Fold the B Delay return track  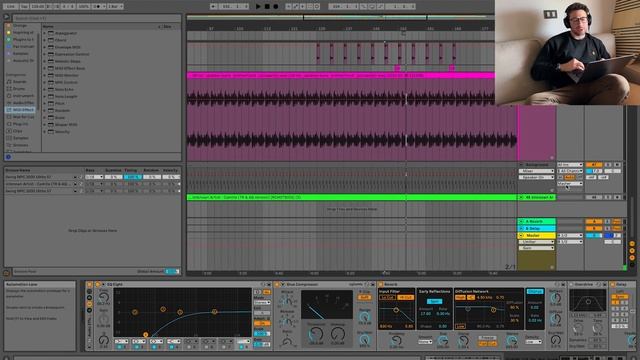(521, 229)
